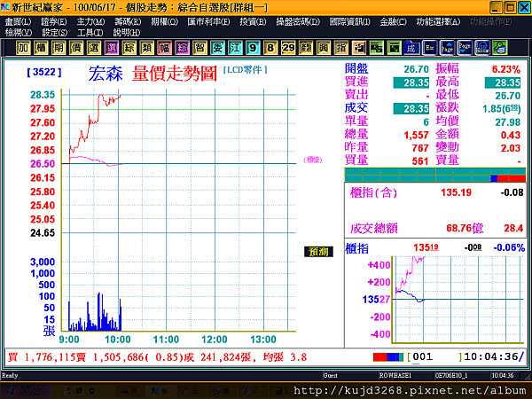Open the 設定(S) menu
Screen dimensions: 532x399
coord(54,33)
